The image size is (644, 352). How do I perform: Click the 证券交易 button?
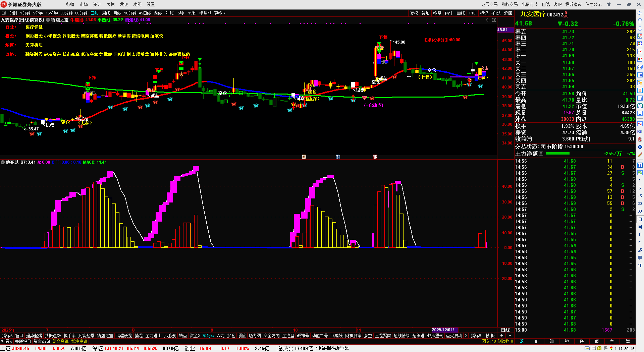tap(490, 4)
